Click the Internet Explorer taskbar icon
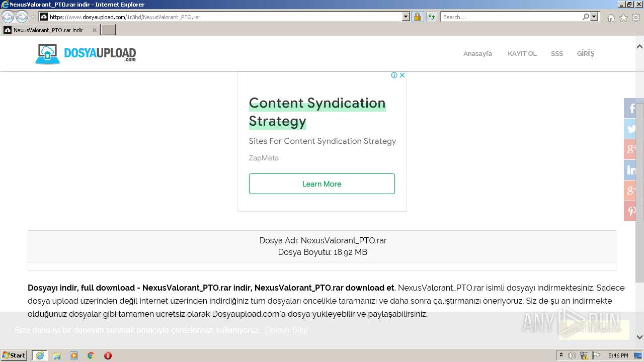The height and width of the screenshot is (362, 644). tap(40, 355)
